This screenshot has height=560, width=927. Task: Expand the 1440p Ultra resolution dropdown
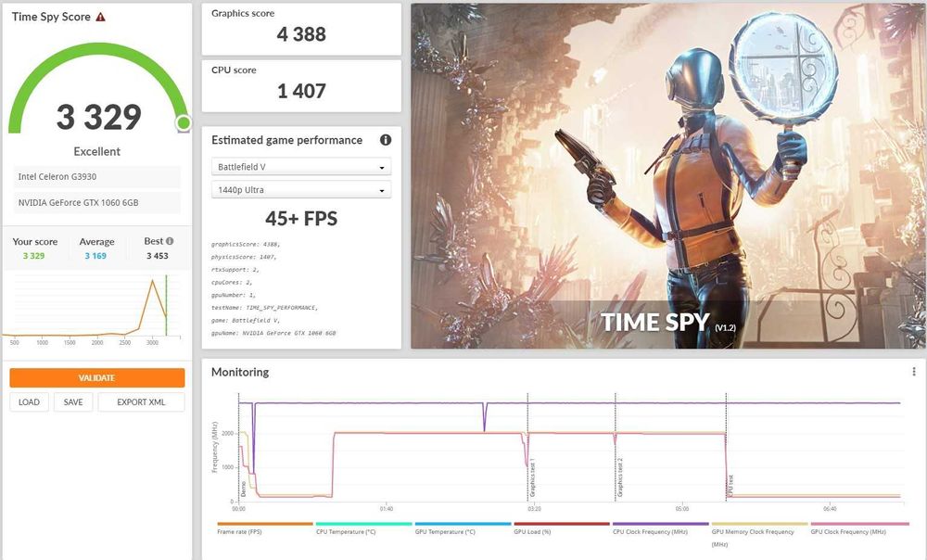point(301,190)
